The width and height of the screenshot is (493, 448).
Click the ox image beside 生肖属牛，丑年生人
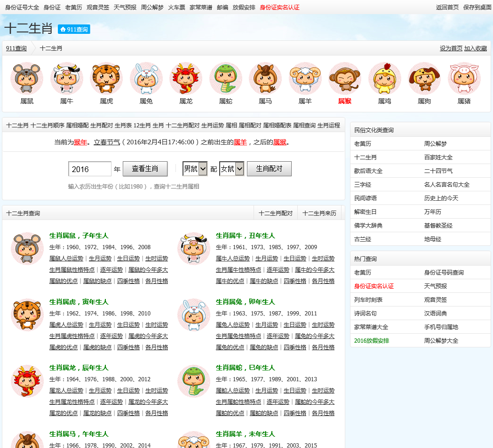[x=194, y=249]
